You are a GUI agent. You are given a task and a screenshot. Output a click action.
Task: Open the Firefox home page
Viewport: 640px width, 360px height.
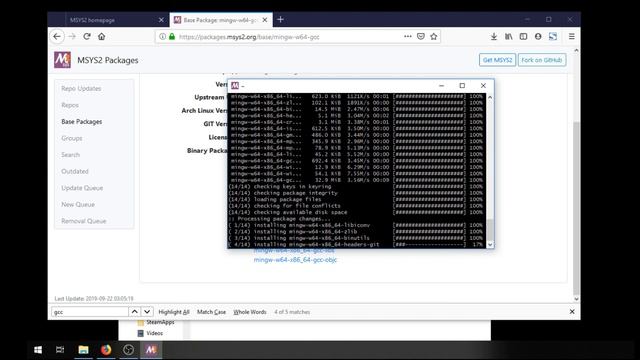tap(102, 37)
